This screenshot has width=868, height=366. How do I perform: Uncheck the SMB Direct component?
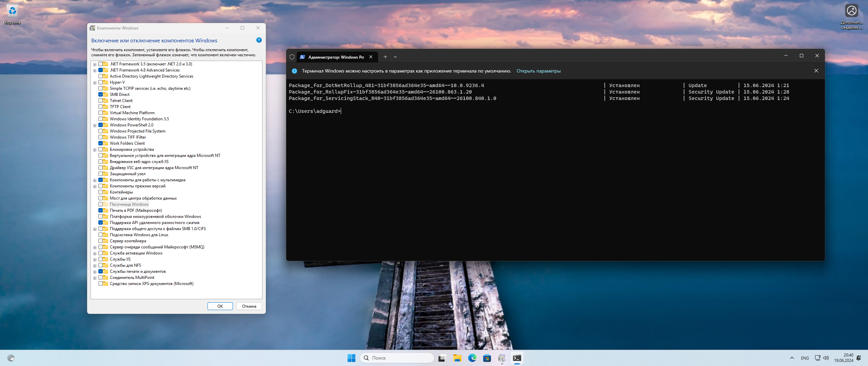coord(101,95)
